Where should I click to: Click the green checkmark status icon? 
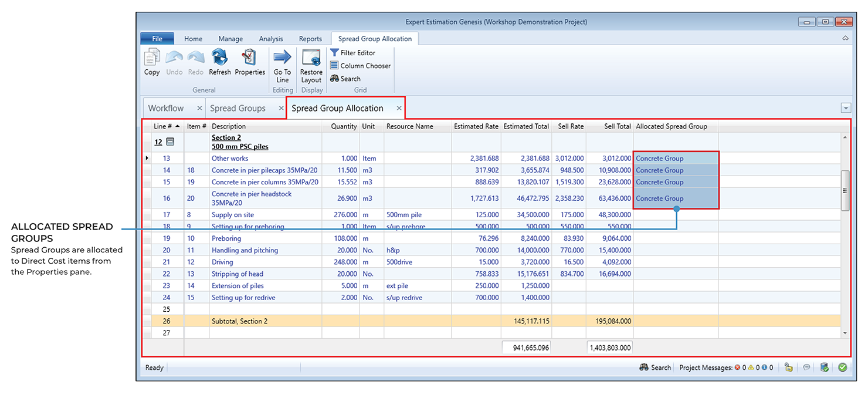coord(842,368)
